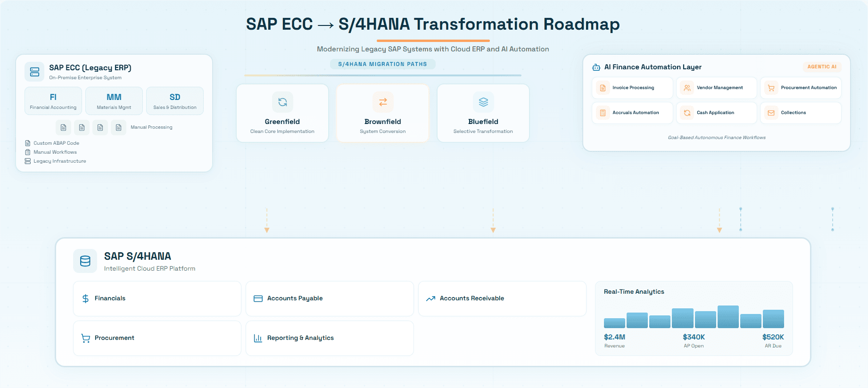Click the Procurement shopping cart icon
868x388 pixels.
(85, 338)
